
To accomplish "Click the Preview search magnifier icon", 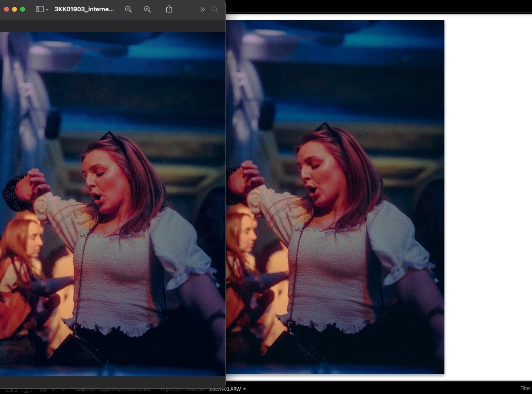I will click(x=215, y=9).
